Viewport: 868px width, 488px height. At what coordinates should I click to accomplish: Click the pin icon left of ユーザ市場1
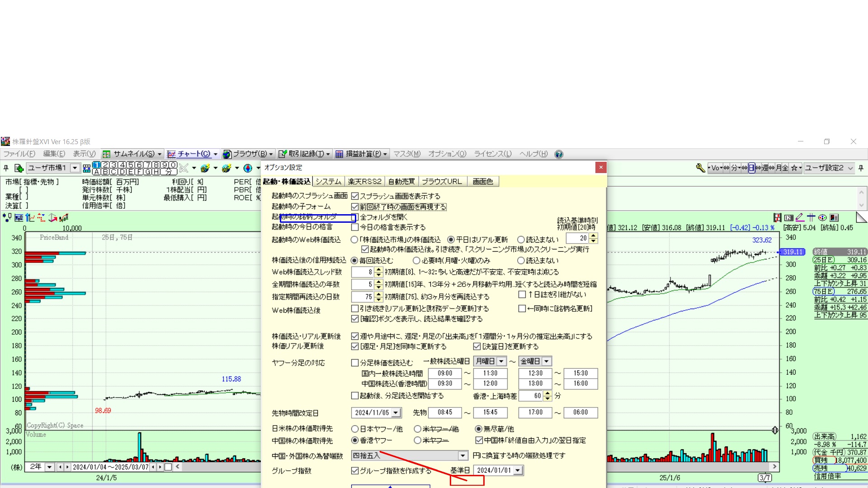click(6, 168)
